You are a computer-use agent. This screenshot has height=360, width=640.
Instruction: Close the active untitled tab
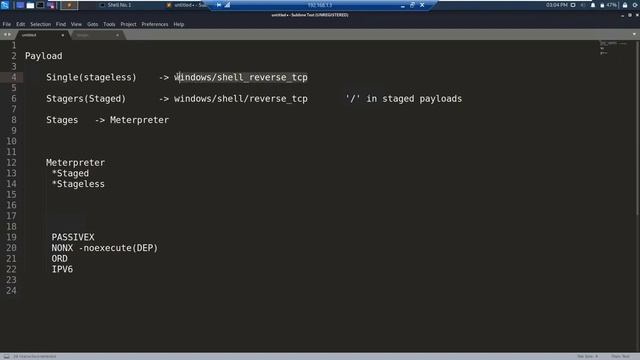click(x=62, y=36)
